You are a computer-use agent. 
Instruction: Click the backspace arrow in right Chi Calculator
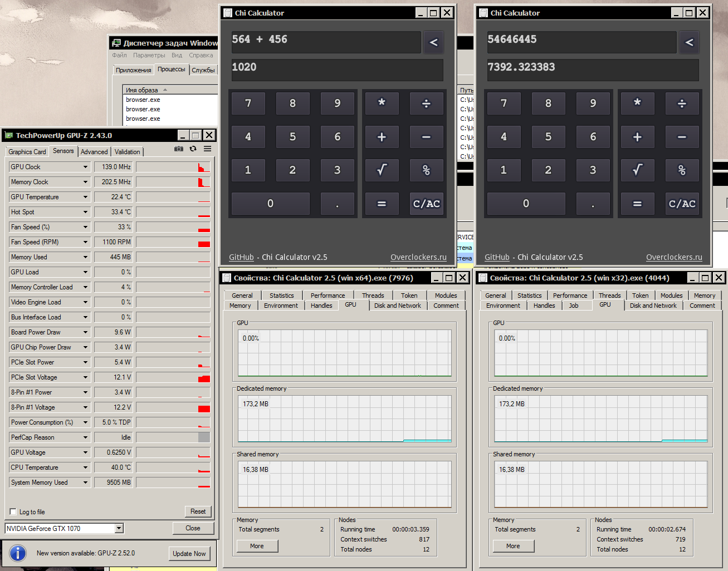pyautogui.click(x=689, y=42)
